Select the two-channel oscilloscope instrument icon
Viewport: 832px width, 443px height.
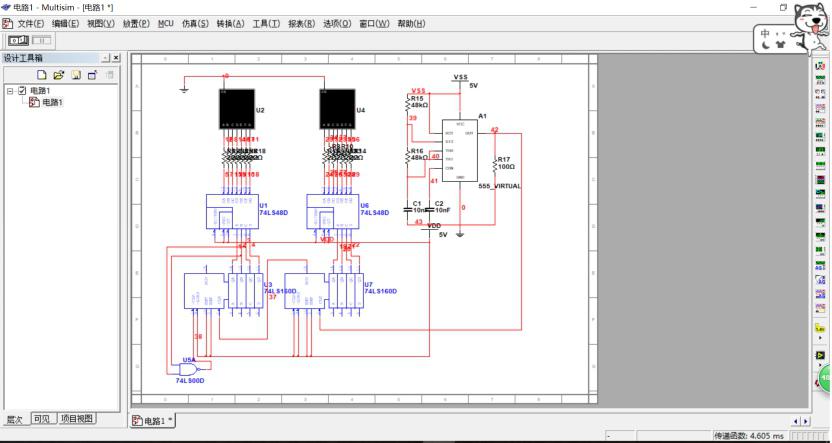point(820,108)
